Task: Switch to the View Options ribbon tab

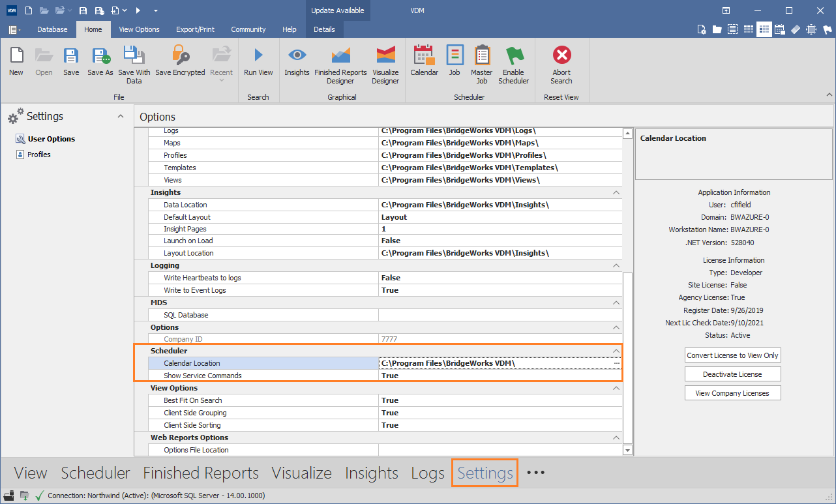Action: [139, 29]
